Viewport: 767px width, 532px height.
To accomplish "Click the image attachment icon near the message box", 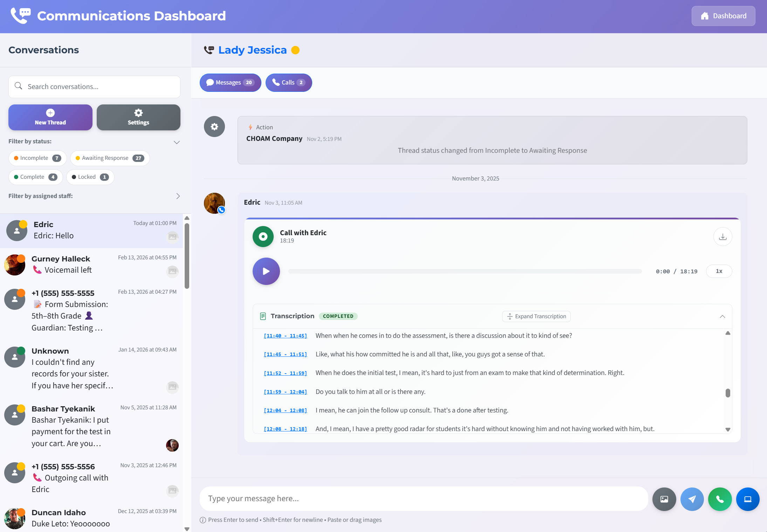I will pyautogui.click(x=664, y=499).
